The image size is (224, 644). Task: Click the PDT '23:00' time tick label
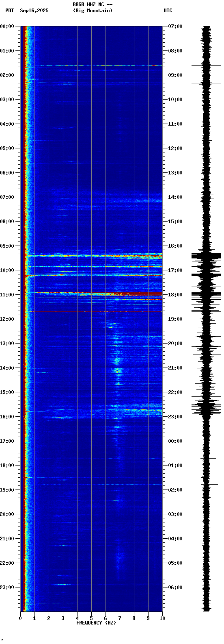point(7,587)
